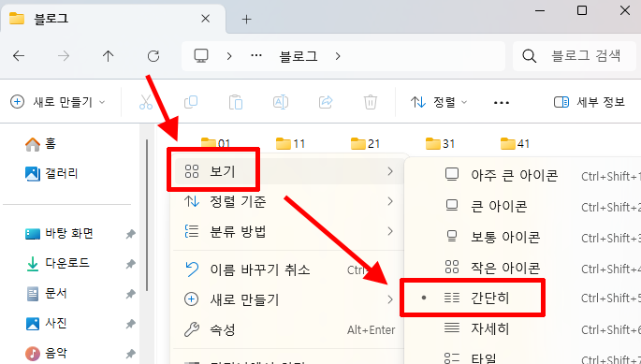
Task: Unpin 바탕 화면 using its pin icon
Action: (x=130, y=234)
